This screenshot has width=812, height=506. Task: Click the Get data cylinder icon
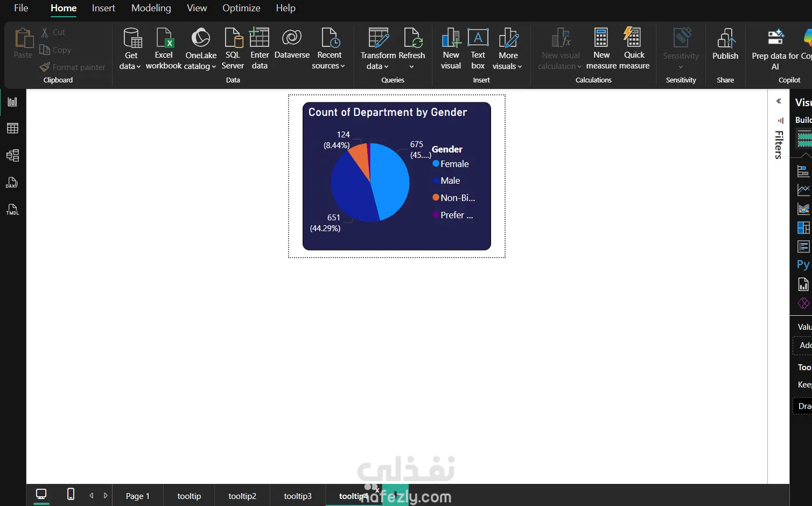point(132,38)
